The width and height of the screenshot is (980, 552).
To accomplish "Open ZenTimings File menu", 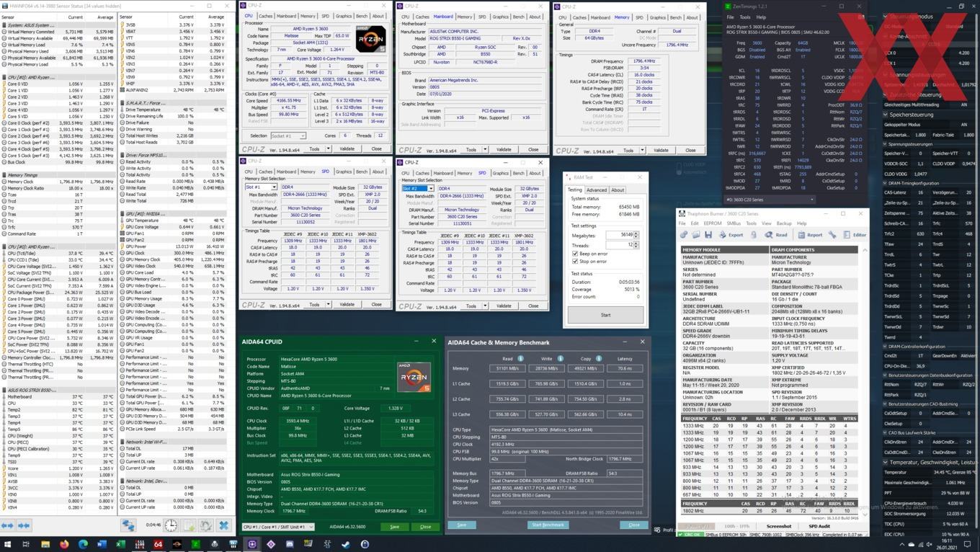I will click(731, 17).
